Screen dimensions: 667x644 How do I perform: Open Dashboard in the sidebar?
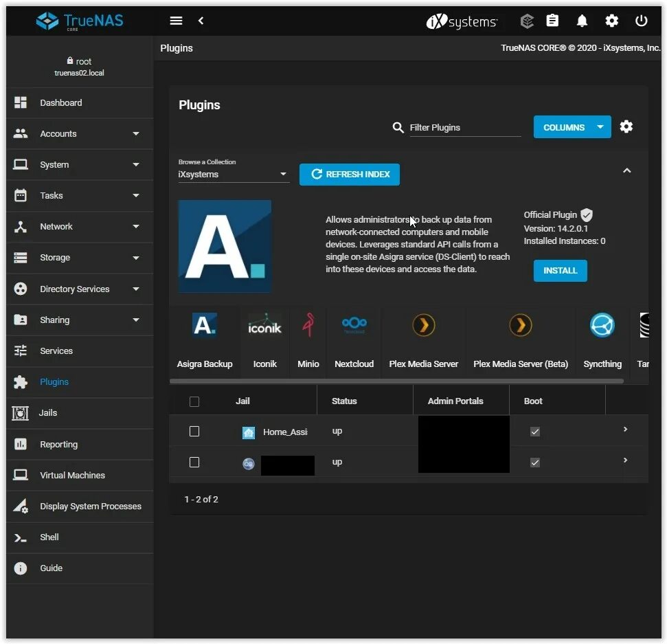80,102
